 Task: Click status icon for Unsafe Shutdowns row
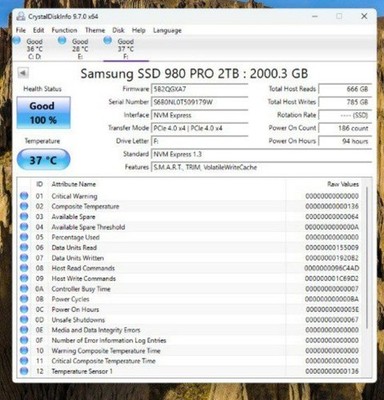pyautogui.click(x=24, y=320)
